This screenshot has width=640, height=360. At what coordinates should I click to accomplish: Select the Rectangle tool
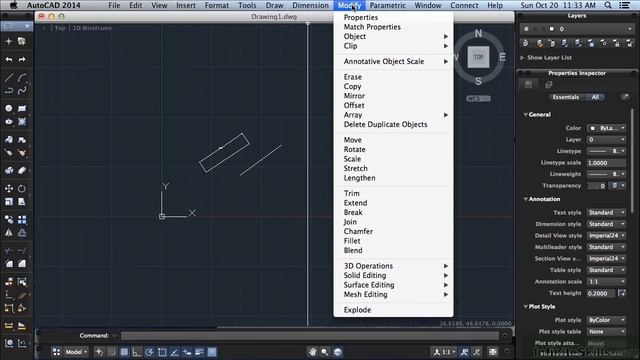point(22,109)
